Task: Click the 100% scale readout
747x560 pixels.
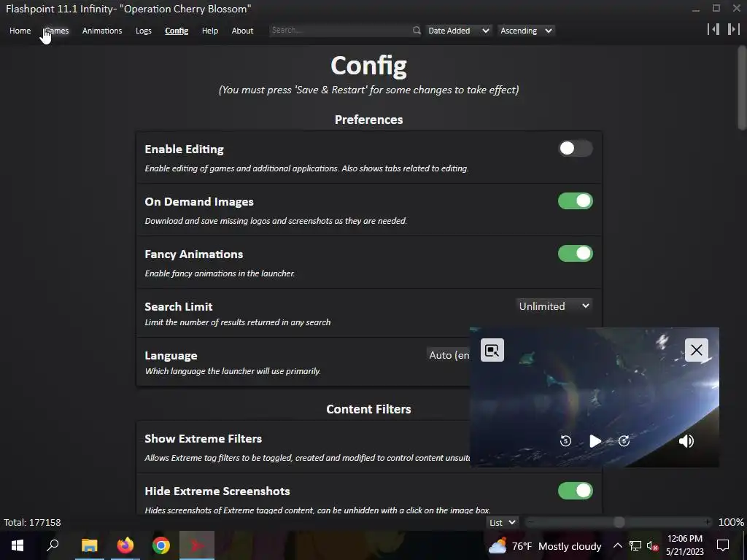Action: pyautogui.click(x=731, y=522)
